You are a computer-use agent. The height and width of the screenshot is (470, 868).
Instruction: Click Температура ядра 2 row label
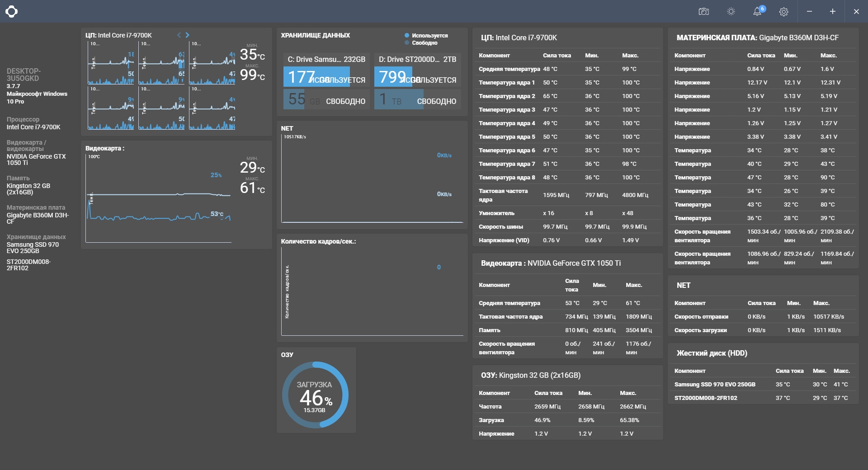pos(507,96)
